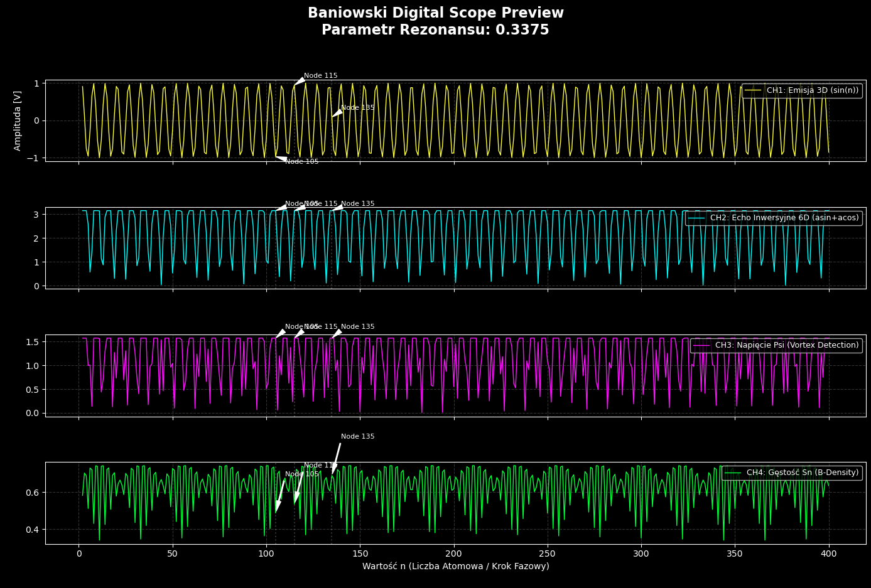Select the Node 135 label above the cyan CH2 plot
Viewport: 871px width, 588px height.
point(357,204)
